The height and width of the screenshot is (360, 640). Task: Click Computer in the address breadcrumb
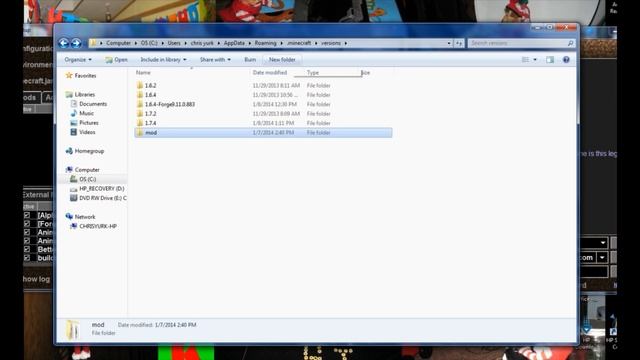(x=118, y=43)
